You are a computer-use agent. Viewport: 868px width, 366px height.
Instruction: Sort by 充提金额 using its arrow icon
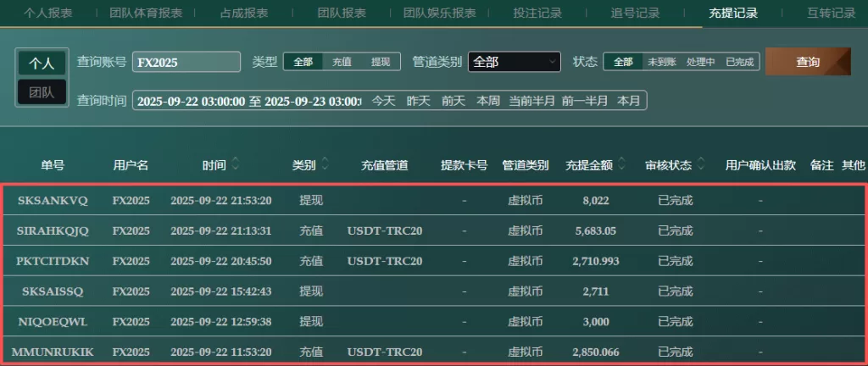[621, 165]
